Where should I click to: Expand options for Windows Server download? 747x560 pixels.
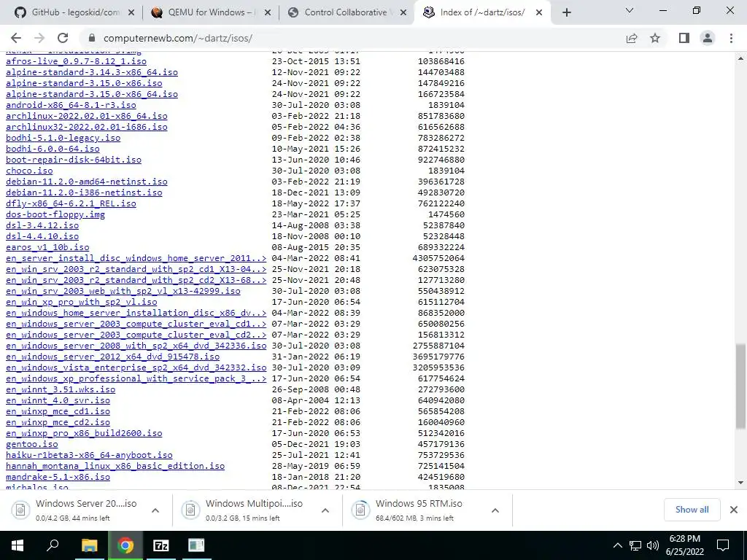point(155,510)
